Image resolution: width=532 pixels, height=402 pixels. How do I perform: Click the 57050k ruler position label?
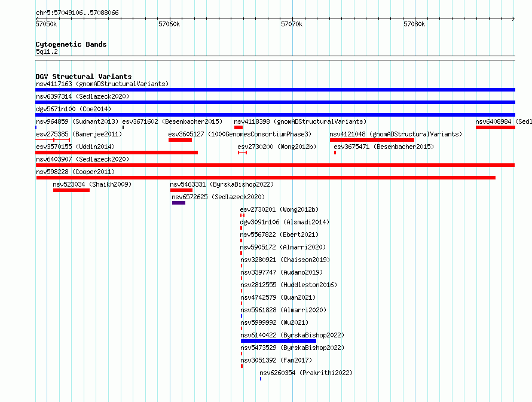(46, 24)
